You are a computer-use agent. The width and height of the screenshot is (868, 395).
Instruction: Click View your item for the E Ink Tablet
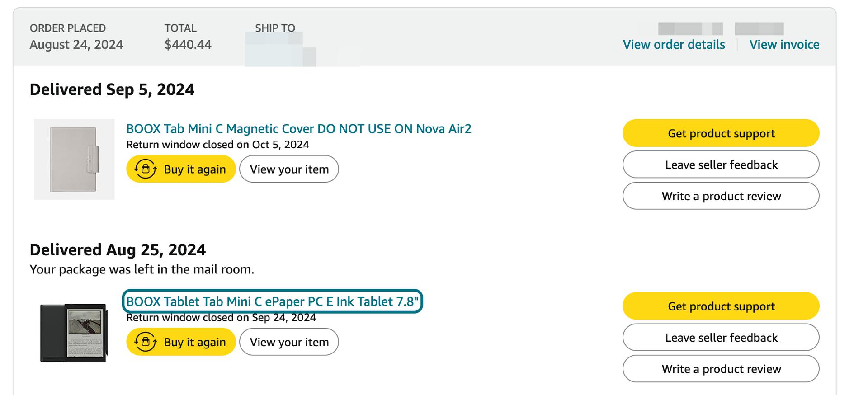tap(289, 342)
